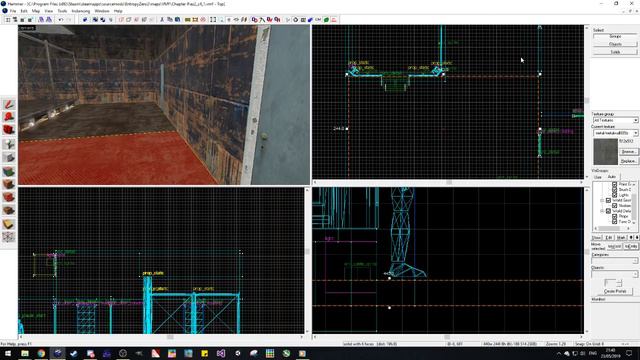
Task: Open Chrome from the taskbar
Action: [41, 353]
